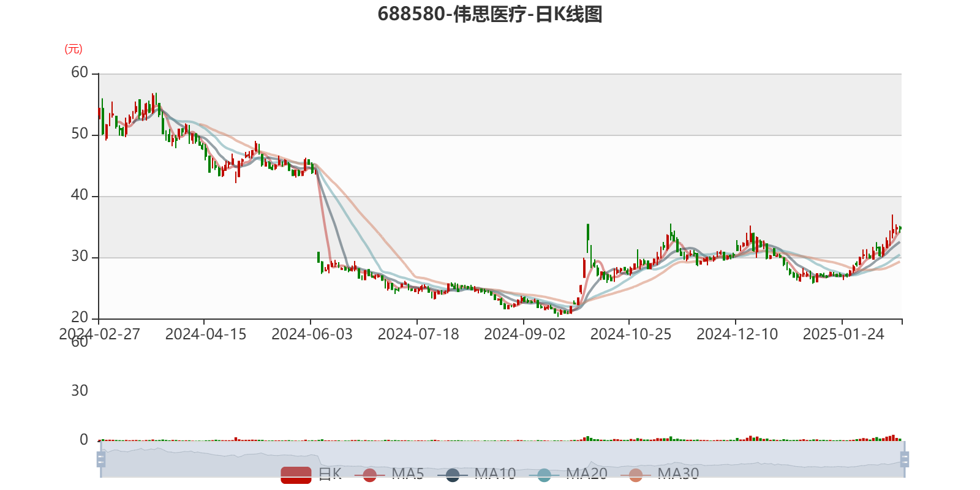The height and width of the screenshot is (490, 980).
Task: Click the MA5 legend circle marker
Action: tap(369, 475)
